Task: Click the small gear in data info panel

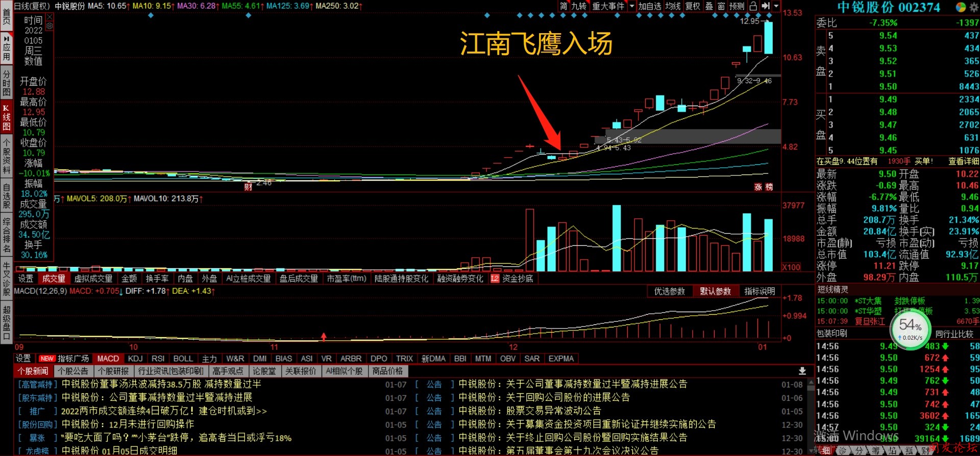Action: (x=50, y=26)
